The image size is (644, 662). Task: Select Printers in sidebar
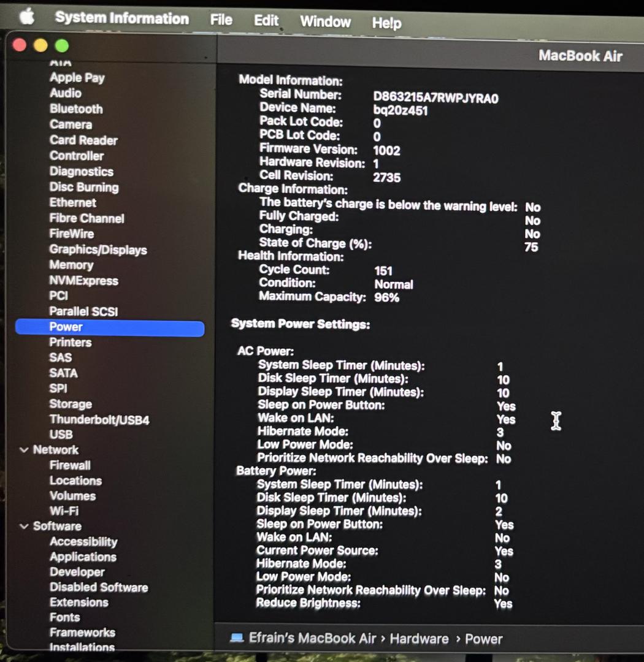[70, 343]
